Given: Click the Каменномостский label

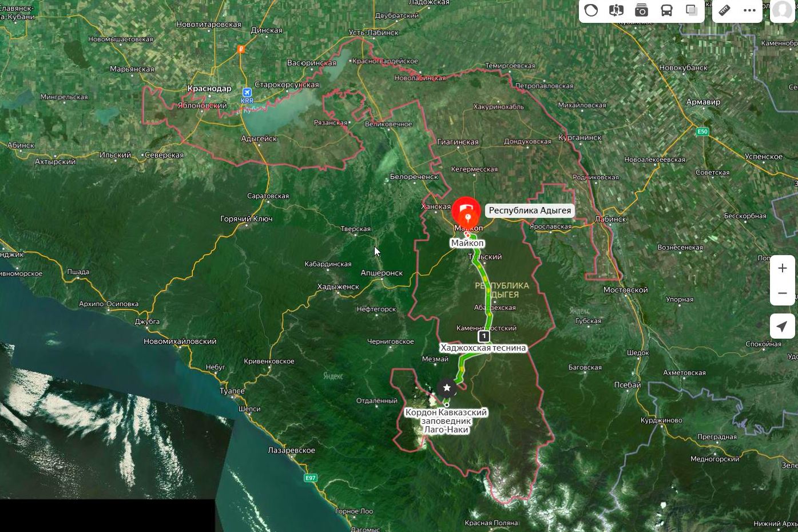Looking at the screenshot, I should pos(486,328).
